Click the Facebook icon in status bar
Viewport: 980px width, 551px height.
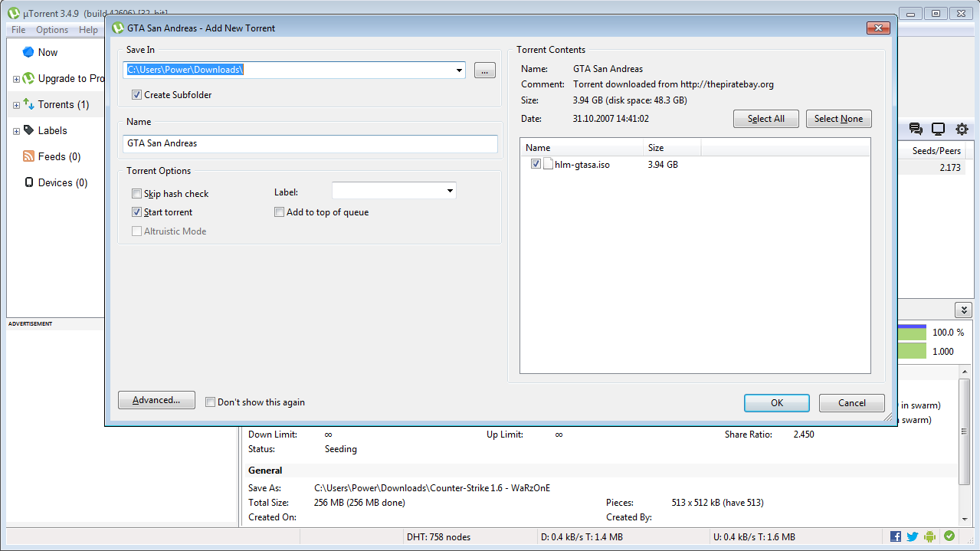tap(895, 536)
